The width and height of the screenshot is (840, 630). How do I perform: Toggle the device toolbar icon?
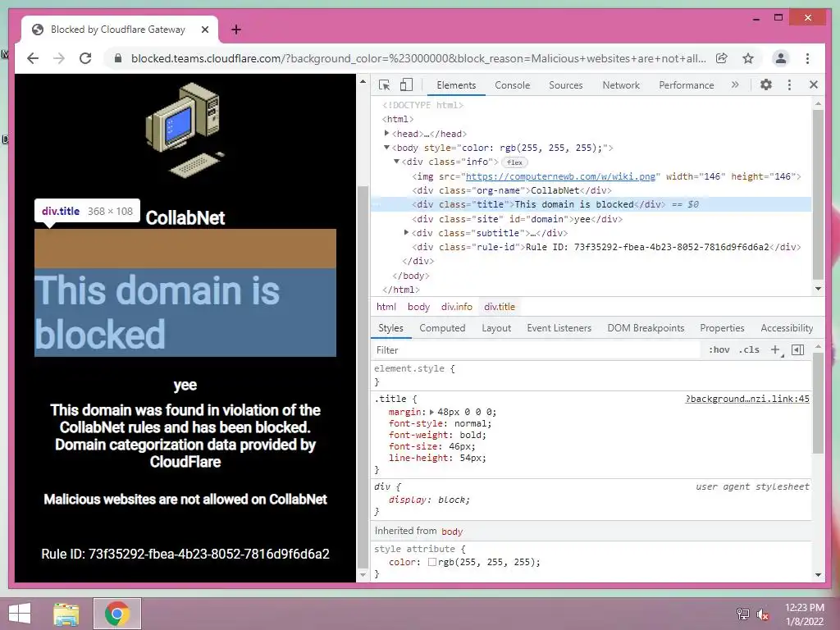407,84
